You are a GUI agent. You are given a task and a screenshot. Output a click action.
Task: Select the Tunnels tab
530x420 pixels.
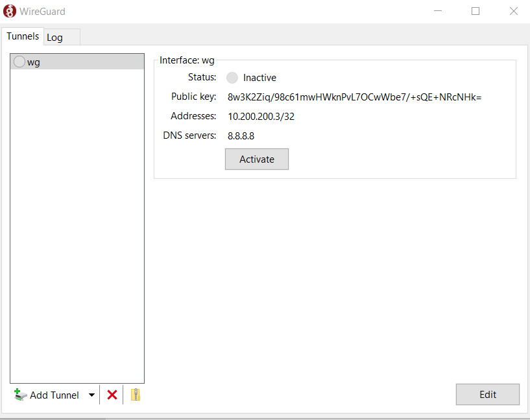[22, 36]
